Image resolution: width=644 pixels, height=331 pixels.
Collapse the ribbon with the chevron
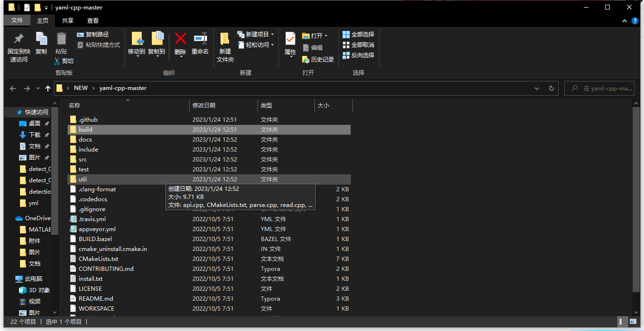coord(625,21)
